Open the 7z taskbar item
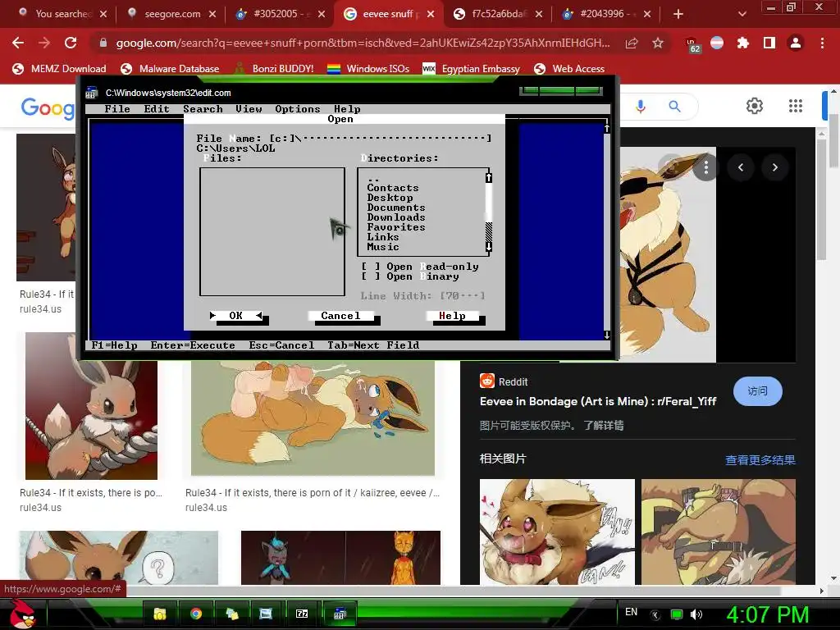The width and height of the screenshot is (840, 630). [302, 614]
